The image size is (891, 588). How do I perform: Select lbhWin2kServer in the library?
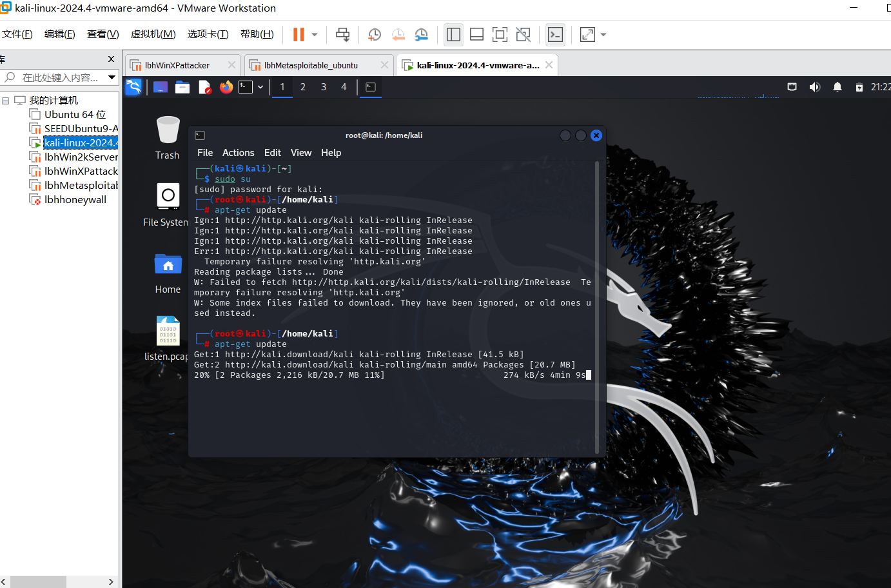pos(75,157)
